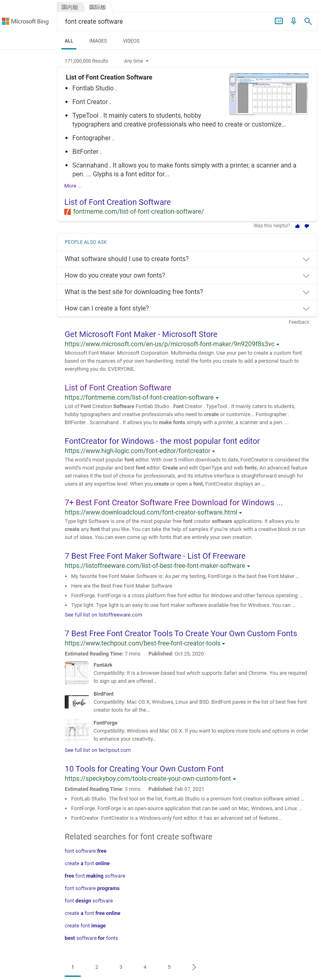Viewport: 321px width, 980px height.
Task: Submit search with the magnifier icon
Action: 308,21
